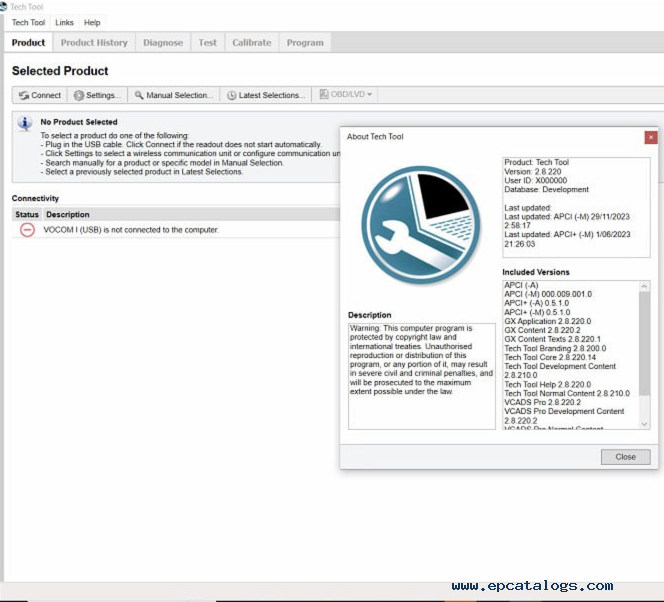Click the Tech Tool title bar app icon
Viewport: 664px width, 602px height.
[x=5, y=6]
